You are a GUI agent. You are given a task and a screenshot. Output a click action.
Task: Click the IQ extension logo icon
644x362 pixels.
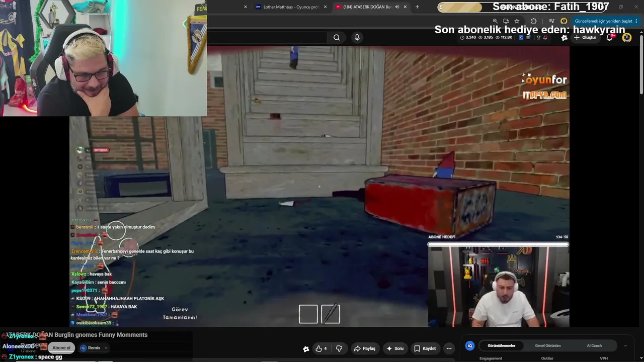(470, 345)
